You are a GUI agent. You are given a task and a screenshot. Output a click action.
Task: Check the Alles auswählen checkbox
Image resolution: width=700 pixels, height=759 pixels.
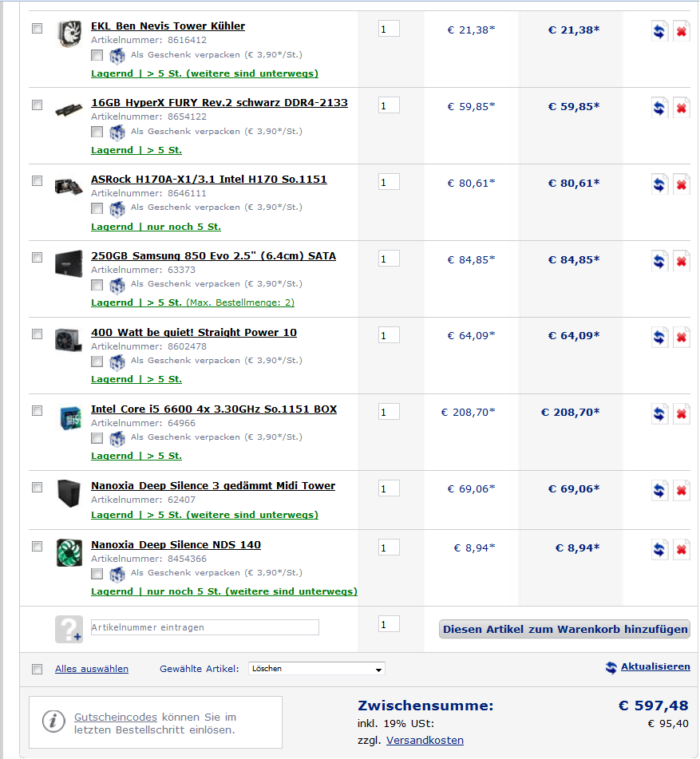coord(38,669)
